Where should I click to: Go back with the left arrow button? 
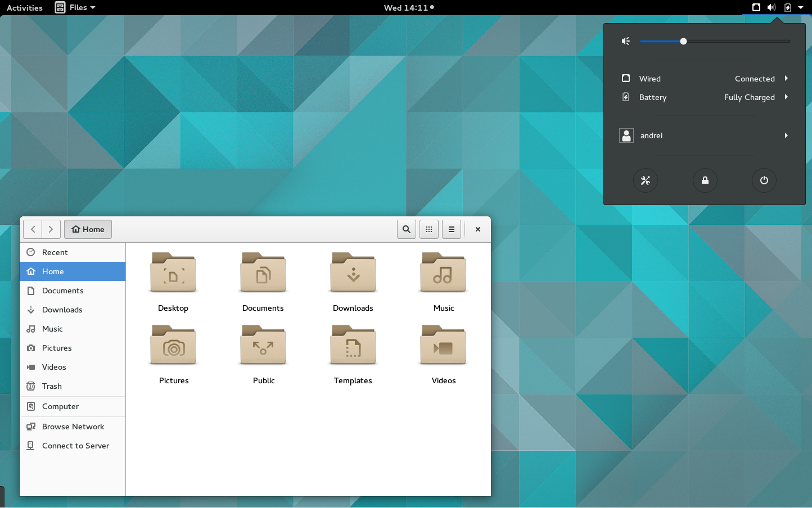coord(33,229)
